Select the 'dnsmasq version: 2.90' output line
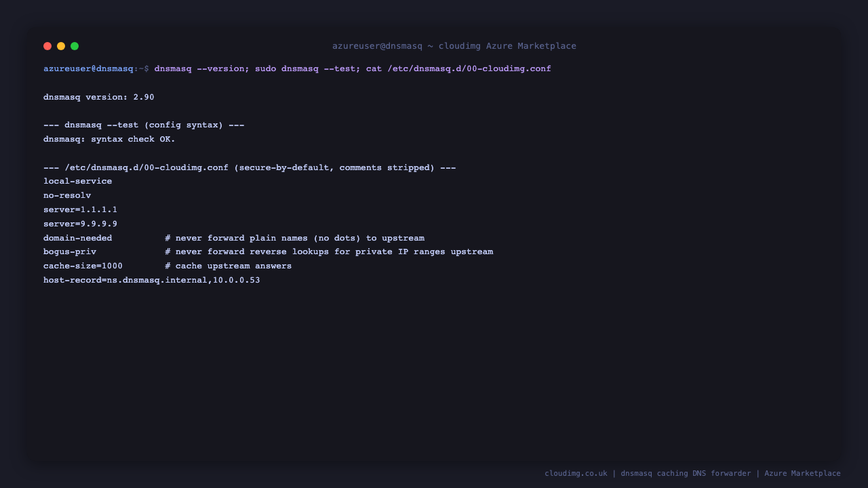 (99, 97)
